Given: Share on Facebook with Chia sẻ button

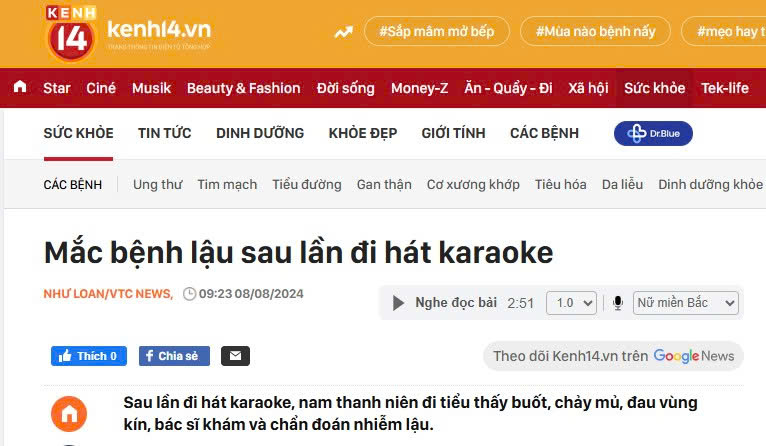Looking at the screenshot, I should coord(174,356).
